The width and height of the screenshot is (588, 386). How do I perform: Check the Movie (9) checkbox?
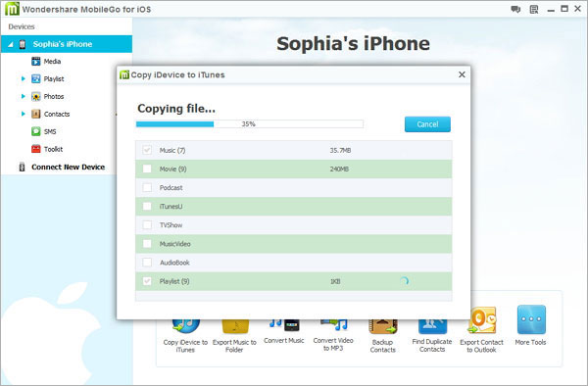coord(147,169)
